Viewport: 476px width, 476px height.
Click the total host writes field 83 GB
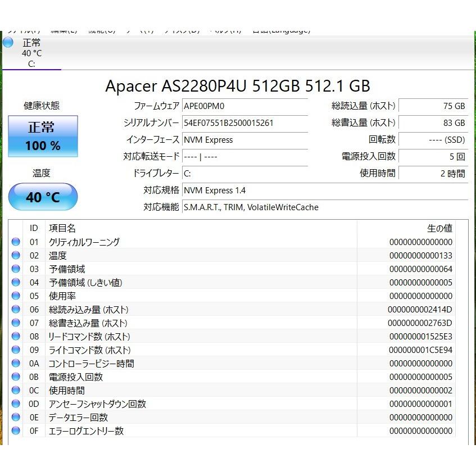click(433, 123)
